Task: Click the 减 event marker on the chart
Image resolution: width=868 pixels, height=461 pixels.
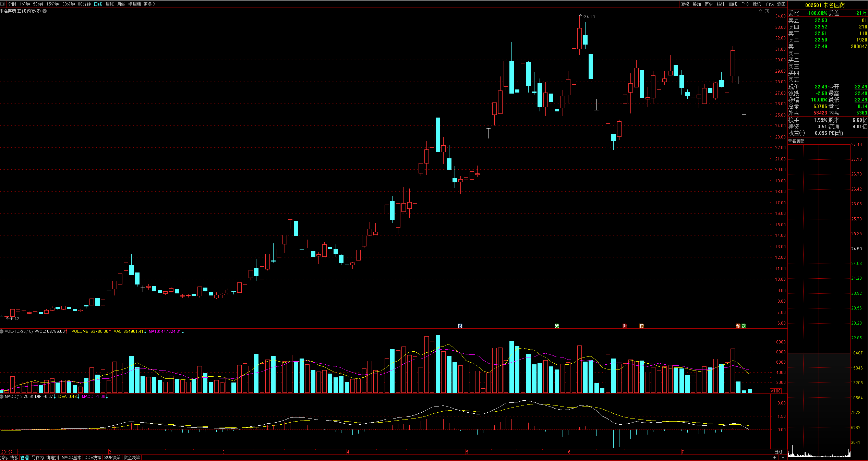Action: 557,326
